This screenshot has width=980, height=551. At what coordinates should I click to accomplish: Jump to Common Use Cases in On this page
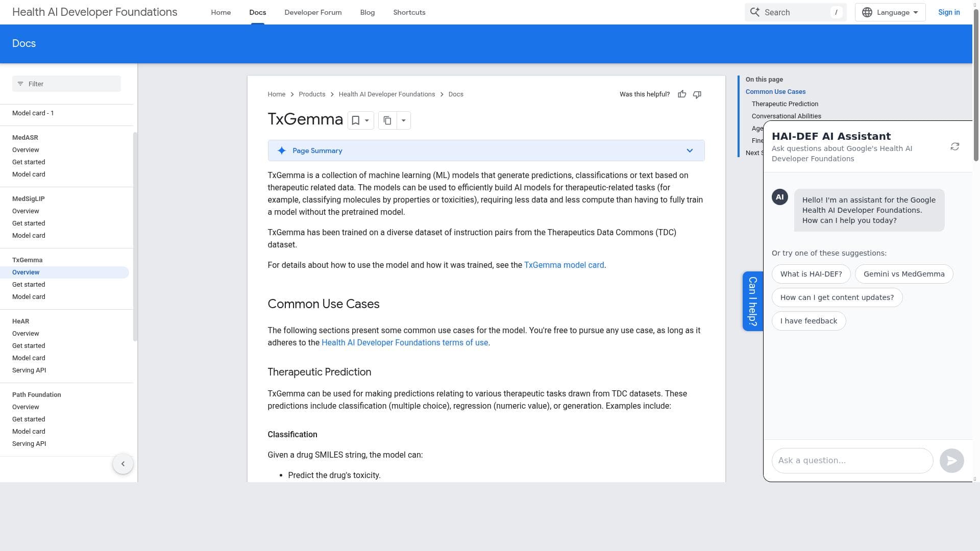[776, 92]
